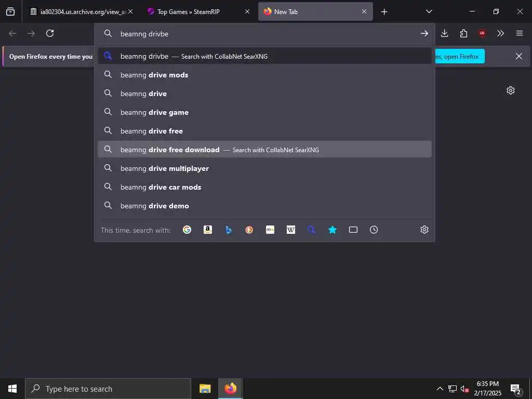The width and height of the screenshot is (532, 399).
Task: Click the Go arrow in address bar
Action: click(424, 33)
